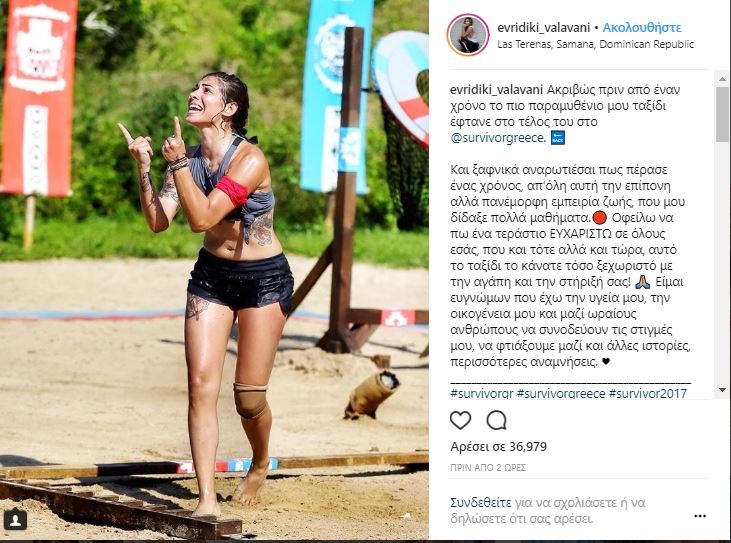
Task: Open the #survivorgreece hashtag
Action: (x=561, y=393)
